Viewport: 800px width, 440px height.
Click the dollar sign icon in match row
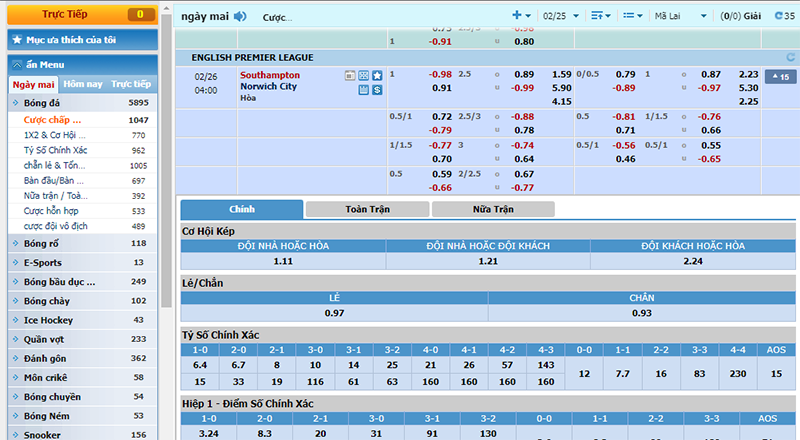pos(377,89)
